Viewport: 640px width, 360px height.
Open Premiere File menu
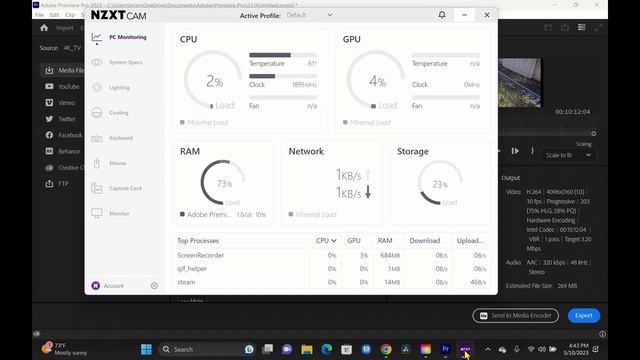(39, 15)
